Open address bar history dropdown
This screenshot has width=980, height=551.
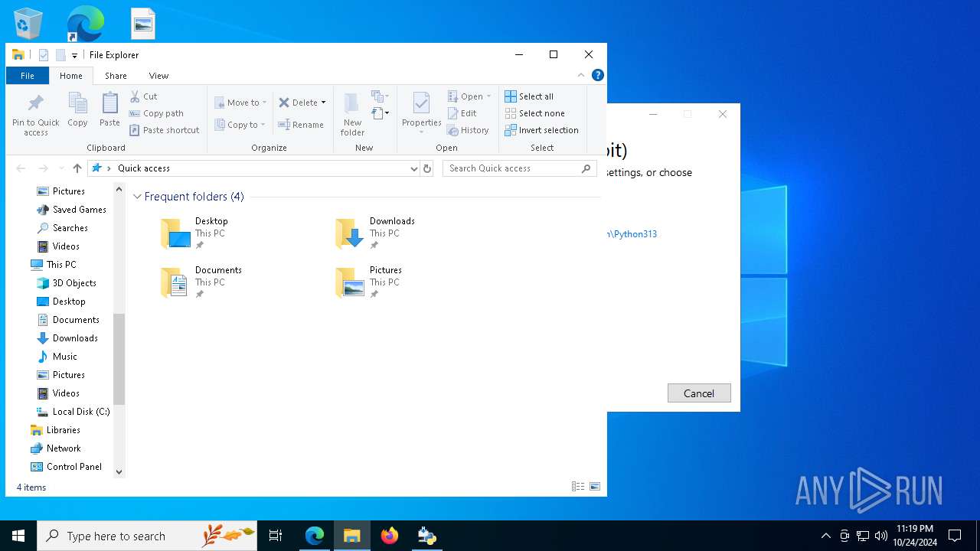pyautogui.click(x=413, y=168)
